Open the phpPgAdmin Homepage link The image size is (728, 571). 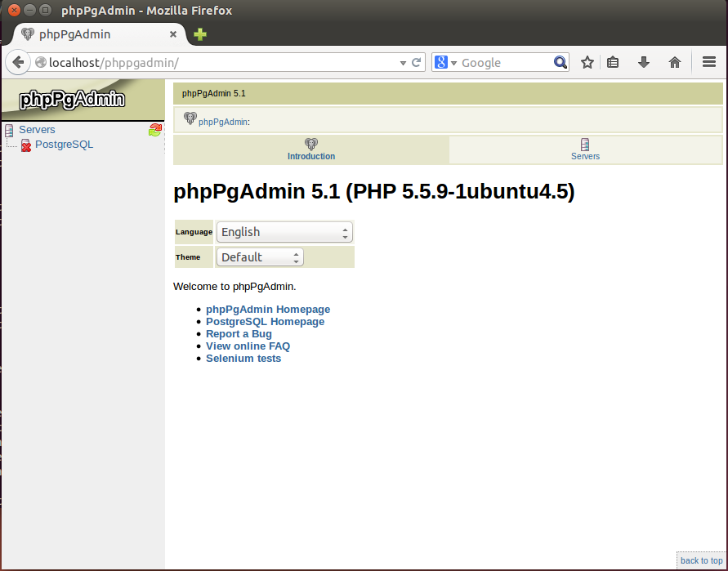[x=268, y=310]
